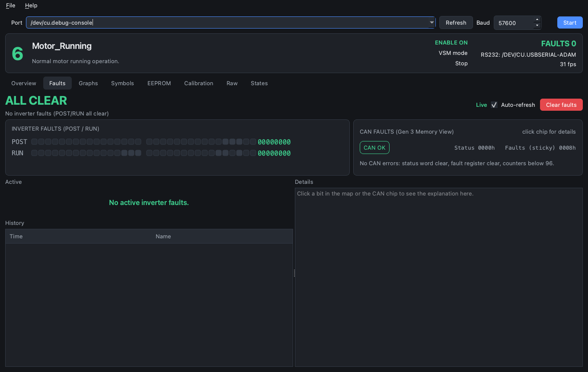Viewport: 588px width, 372px height.
Task: Click the 'Normal motor running operation.' description
Action: coord(76,61)
